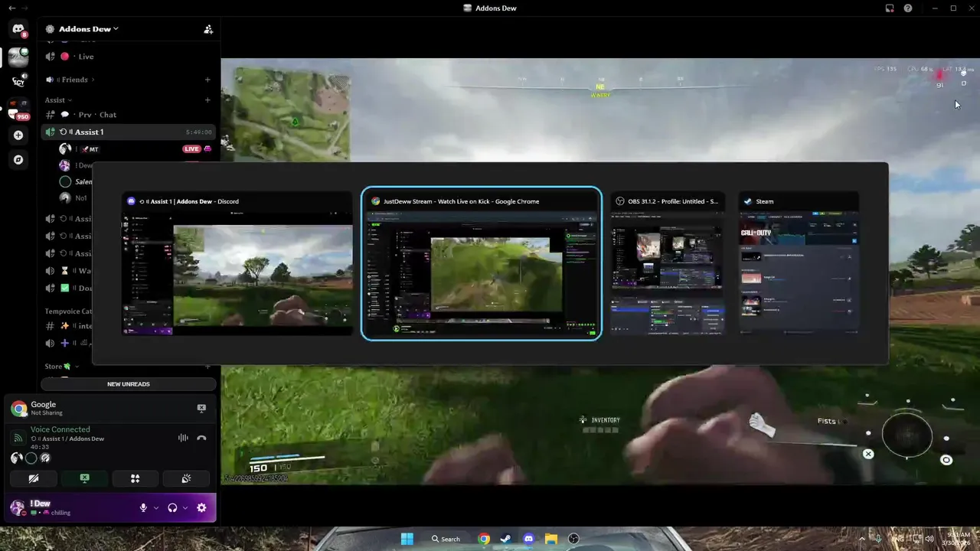The image size is (980, 551).
Task: Go back using title bar back arrow
Action: pyautogui.click(x=11, y=8)
